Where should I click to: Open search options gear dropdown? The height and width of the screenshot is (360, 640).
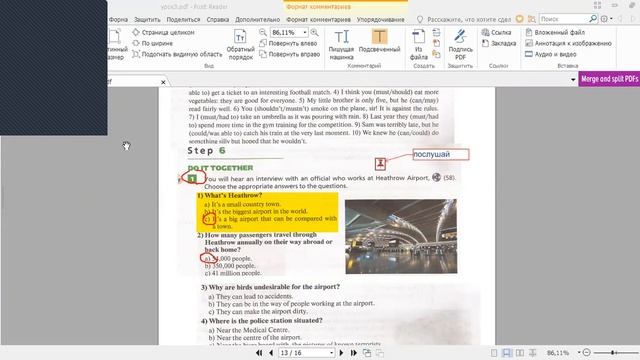pyautogui.click(x=606, y=19)
